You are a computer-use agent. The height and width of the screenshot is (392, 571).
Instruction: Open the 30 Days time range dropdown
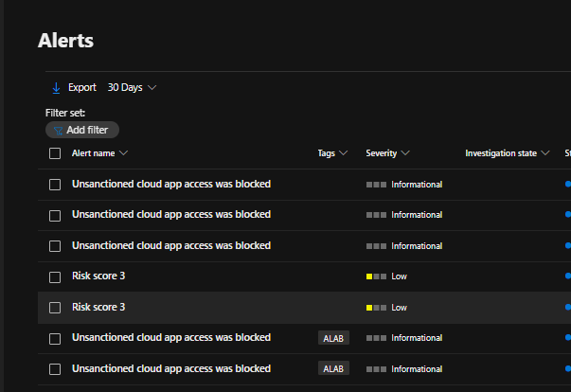132,87
